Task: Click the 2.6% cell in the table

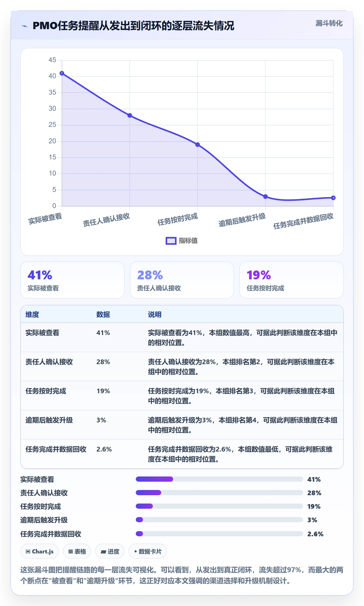Action: 104,449
